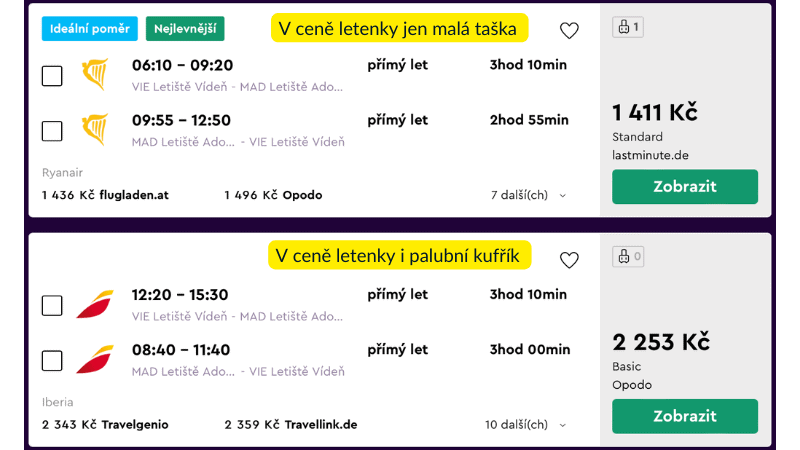Viewport: 800px width, 450px height.
Task: Click Zobrazit for the 1 411 Kč offer
Action: (685, 187)
